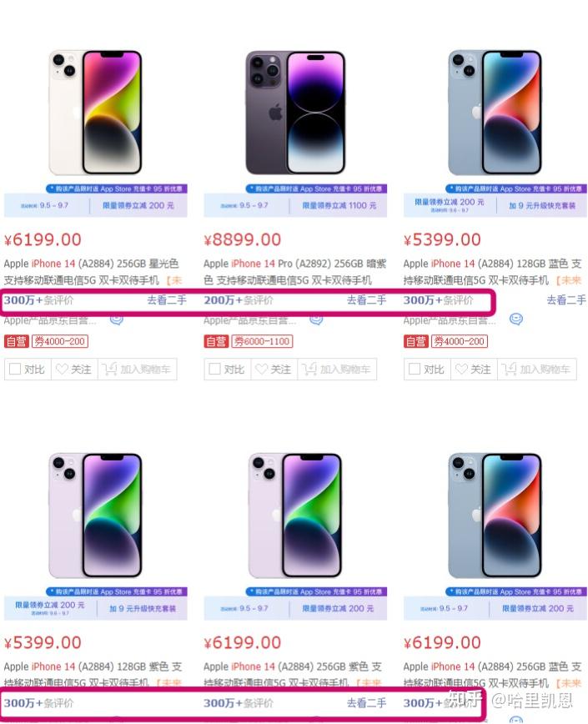
Task: Click heart 关注 on iPhone 14 Pro
Action: pos(274,370)
